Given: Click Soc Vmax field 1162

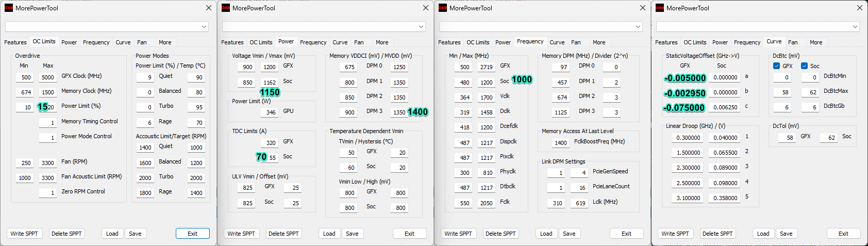Looking at the screenshot, I should pos(270,83).
